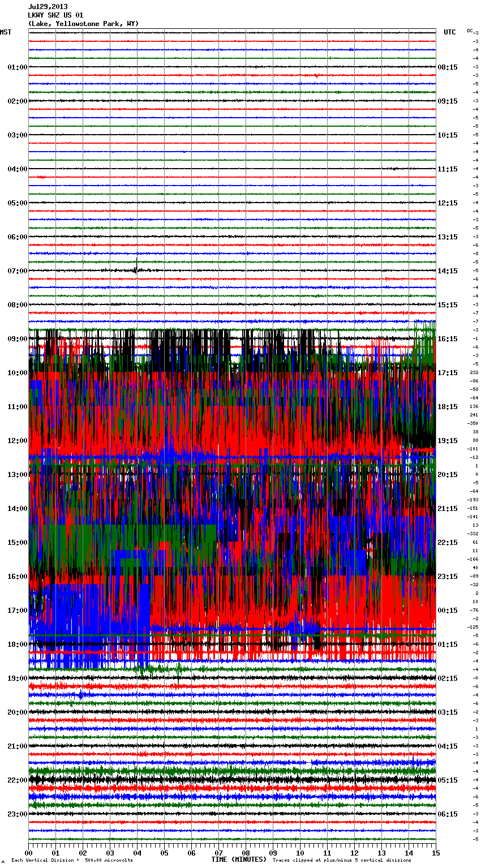The image size is (481, 868).
Task: Click the DC offset value '-350'
Action: tap(473, 424)
